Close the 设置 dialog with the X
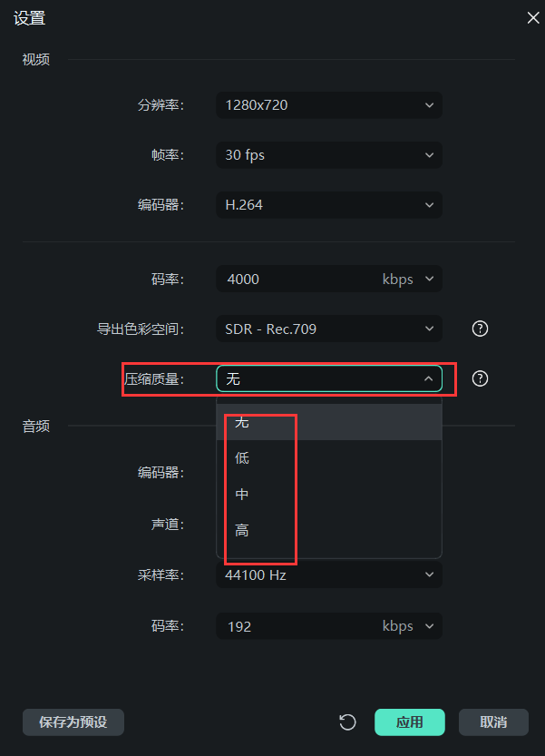The image size is (545, 756). coord(533,17)
